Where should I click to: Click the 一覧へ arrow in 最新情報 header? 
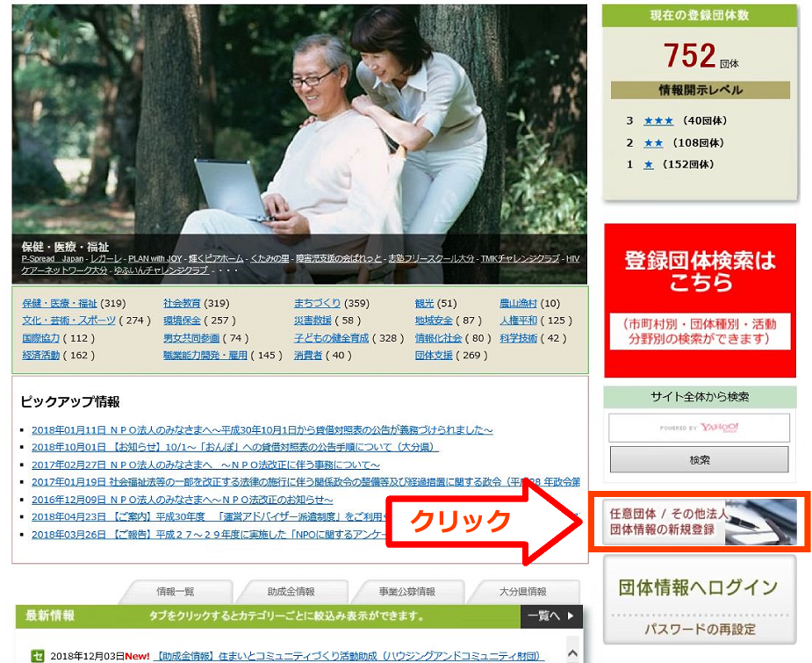pyautogui.click(x=550, y=616)
